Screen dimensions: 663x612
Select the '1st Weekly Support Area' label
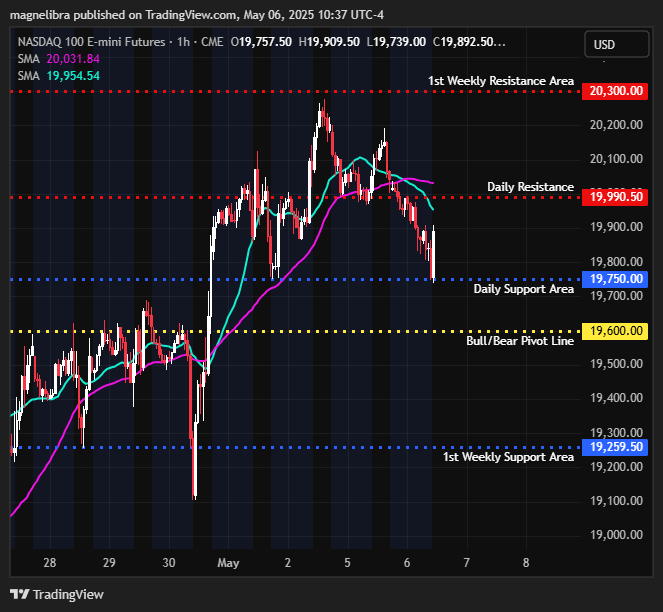click(x=508, y=457)
